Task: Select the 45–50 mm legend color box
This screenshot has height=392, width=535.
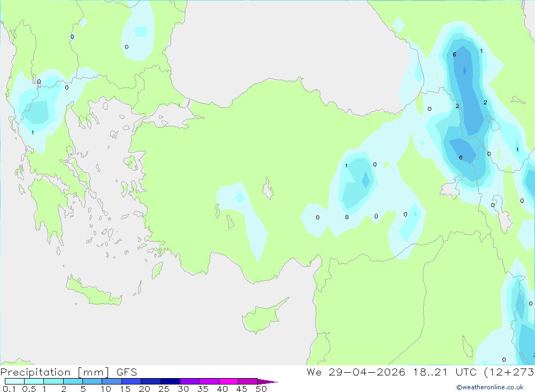Action: (x=248, y=381)
